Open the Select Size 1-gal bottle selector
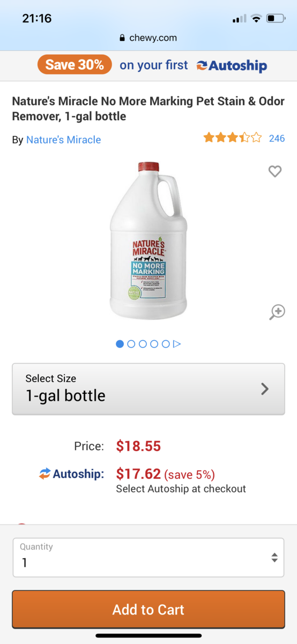Image resolution: width=297 pixels, height=644 pixels. pyautogui.click(x=148, y=389)
